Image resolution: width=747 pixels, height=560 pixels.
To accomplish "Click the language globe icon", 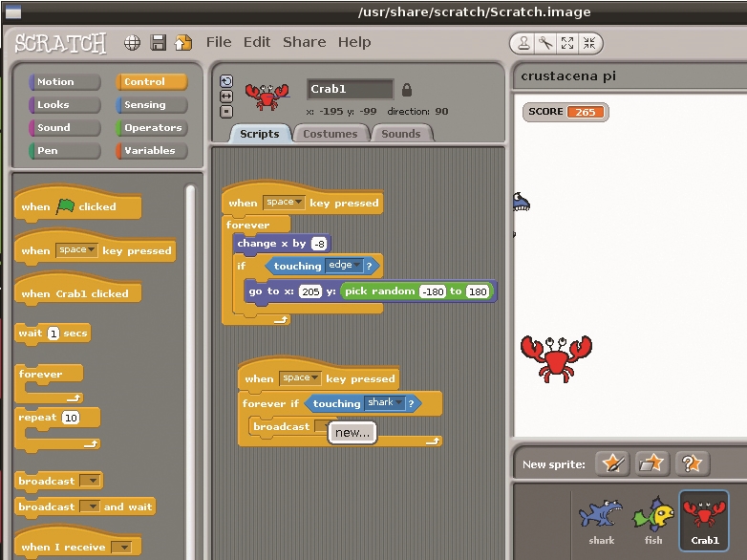I will (133, 43).
